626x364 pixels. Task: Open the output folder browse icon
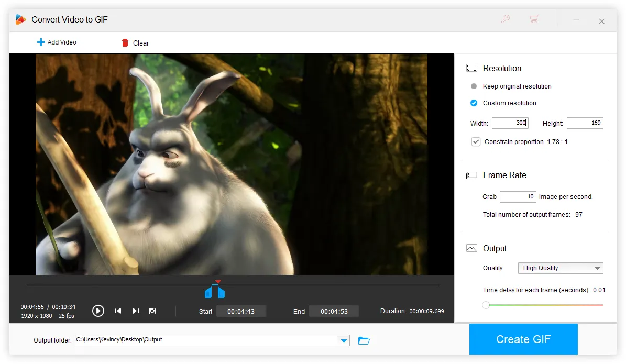click(364, 340)
